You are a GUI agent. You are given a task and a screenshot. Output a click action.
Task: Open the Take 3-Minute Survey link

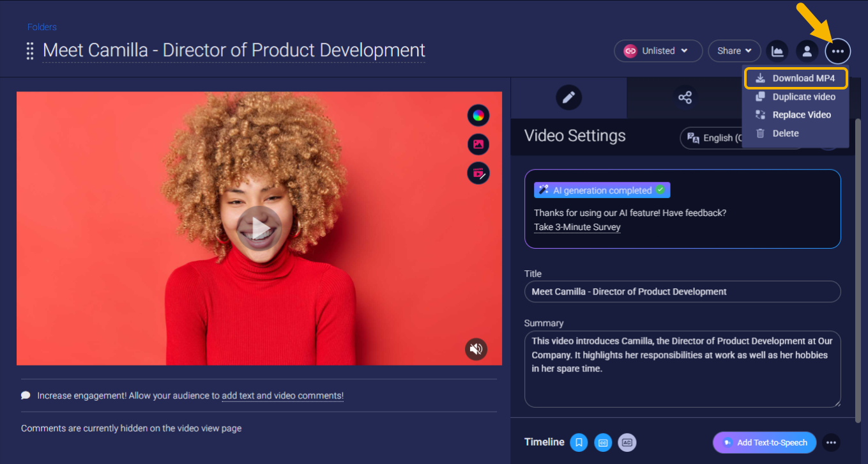click(577, 227)
